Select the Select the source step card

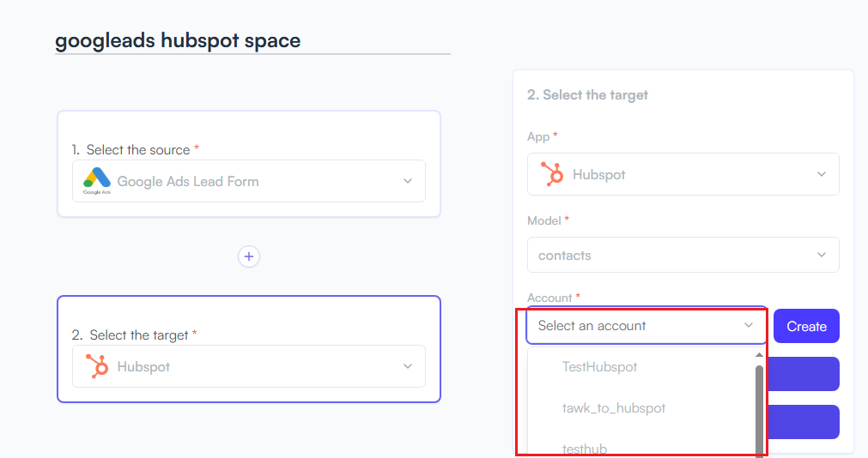click(249, 164)
